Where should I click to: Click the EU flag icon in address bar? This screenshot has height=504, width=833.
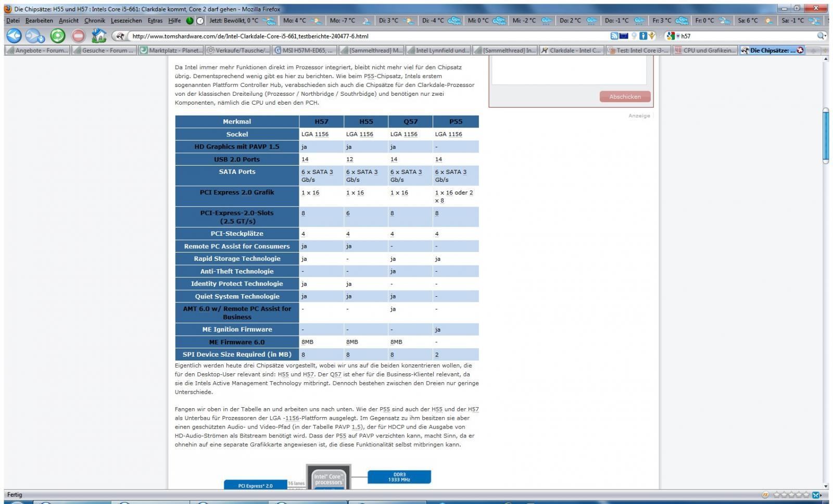pos(624,36)
